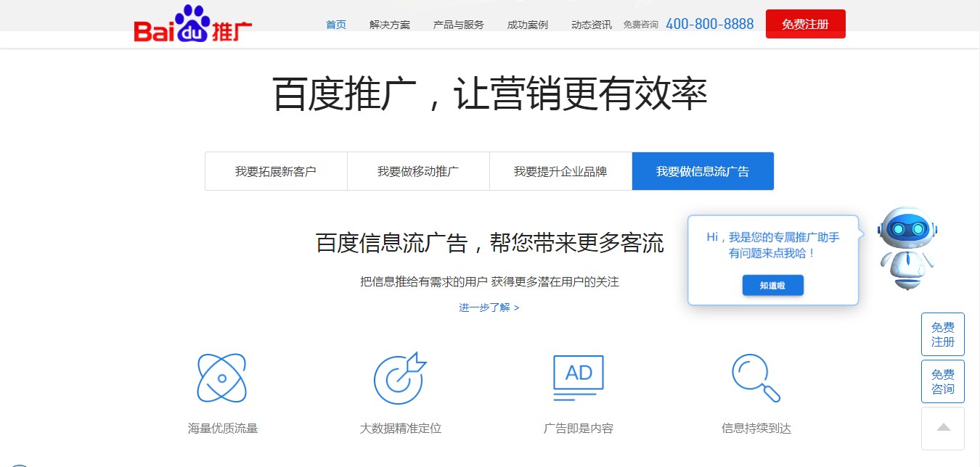
Task: Select the 我要拓展新客户 tab
Action: (x=276, y=171)
